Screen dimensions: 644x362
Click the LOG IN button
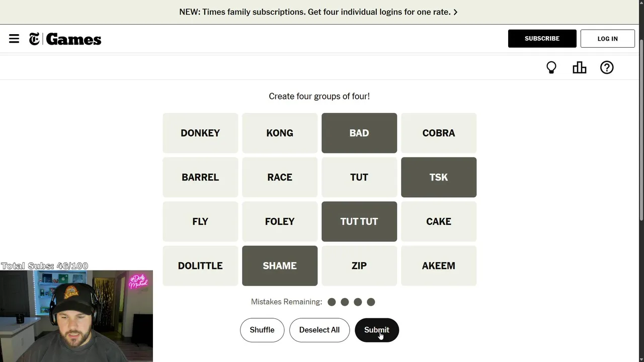[608, 39]
